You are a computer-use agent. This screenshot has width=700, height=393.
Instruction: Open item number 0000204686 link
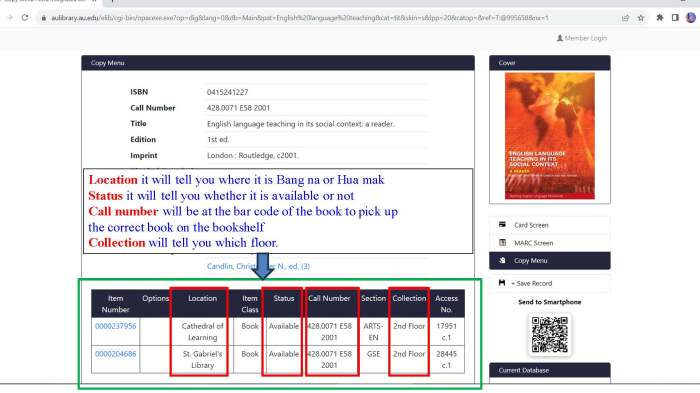[x=116, y=354]
